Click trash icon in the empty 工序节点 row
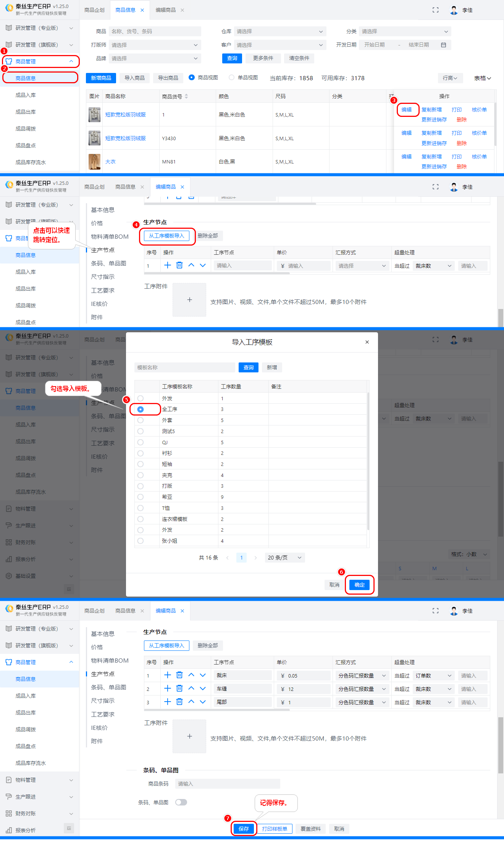The height and width of the screenshot is (841, 504). click(x=179, y=265)
